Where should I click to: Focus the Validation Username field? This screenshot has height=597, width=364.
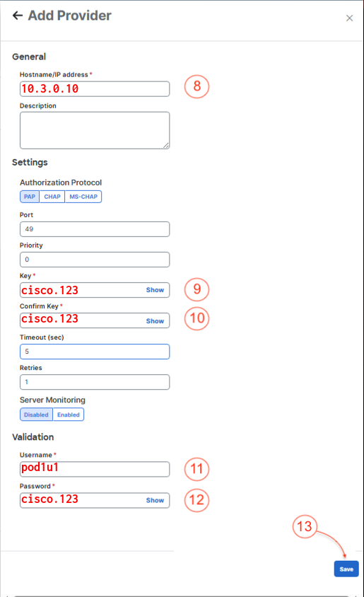95,469
